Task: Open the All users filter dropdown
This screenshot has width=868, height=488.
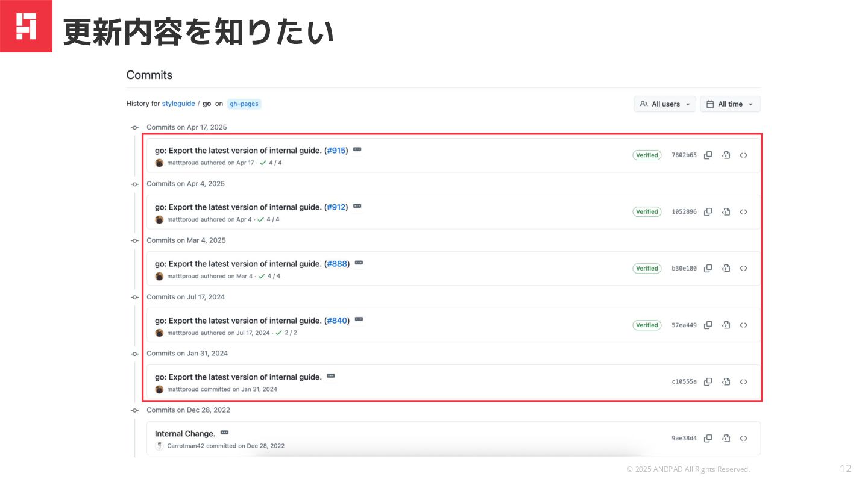Action: 664,104
